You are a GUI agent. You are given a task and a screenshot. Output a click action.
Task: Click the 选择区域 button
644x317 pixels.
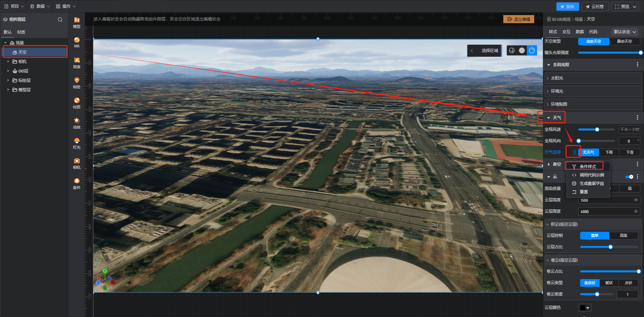point(490,51)
